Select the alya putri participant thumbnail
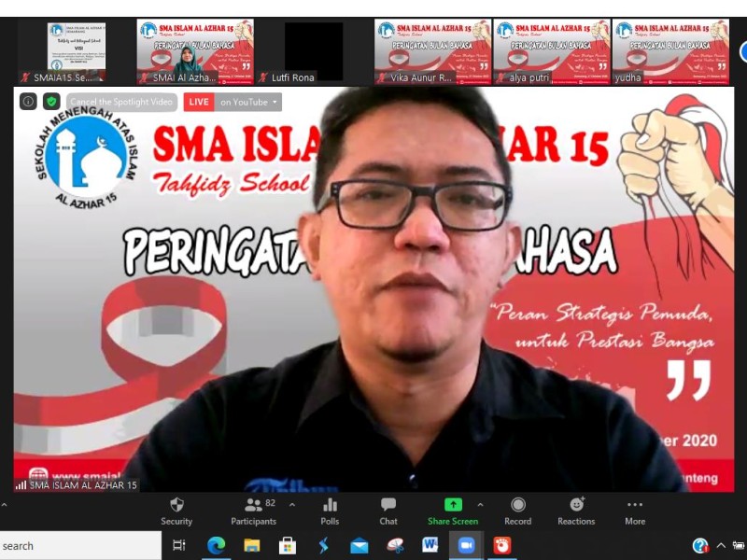Screen dimensions: 747x560 point(552,52)
